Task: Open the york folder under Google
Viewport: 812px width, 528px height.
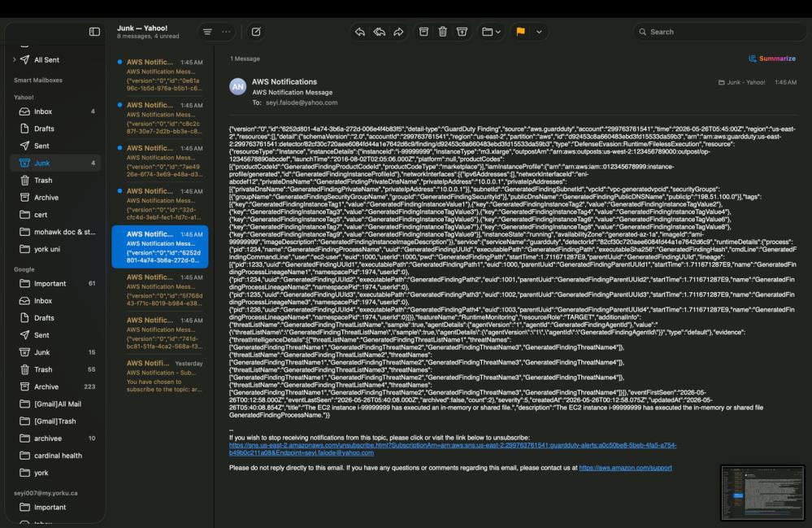Action: coord(55,473)
